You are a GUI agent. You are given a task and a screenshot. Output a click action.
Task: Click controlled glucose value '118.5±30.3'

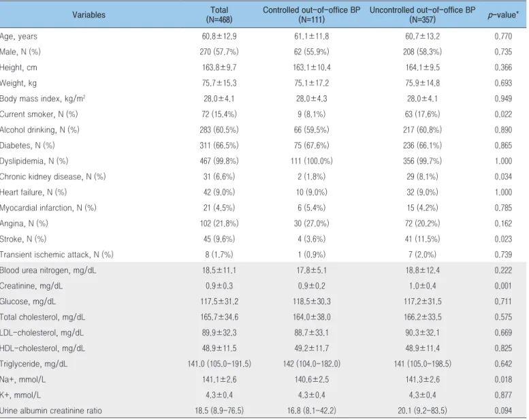point(311,302)
